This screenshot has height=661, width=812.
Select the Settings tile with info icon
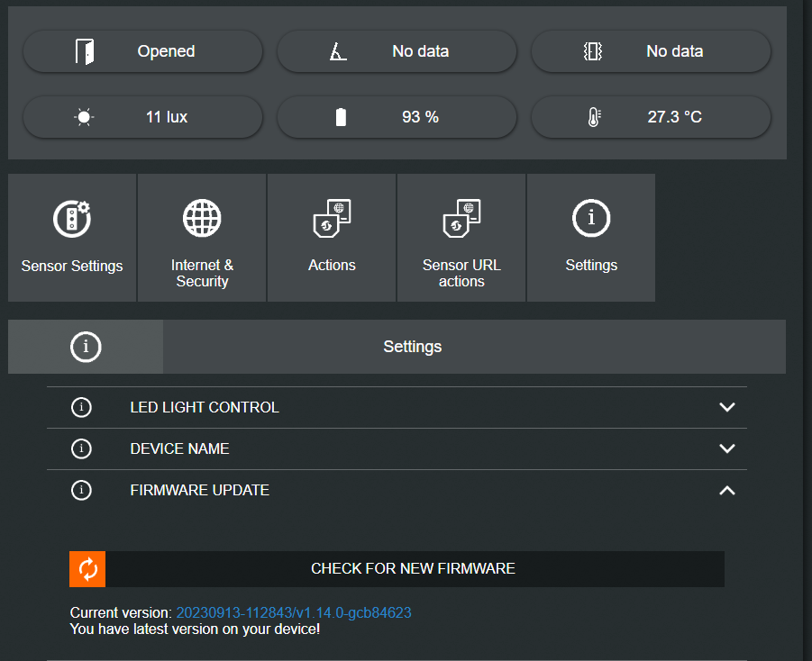click(591, 238)
